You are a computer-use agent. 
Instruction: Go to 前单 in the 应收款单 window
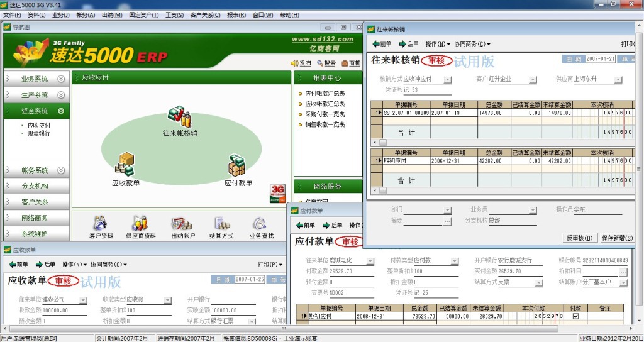tap(18, 265)
